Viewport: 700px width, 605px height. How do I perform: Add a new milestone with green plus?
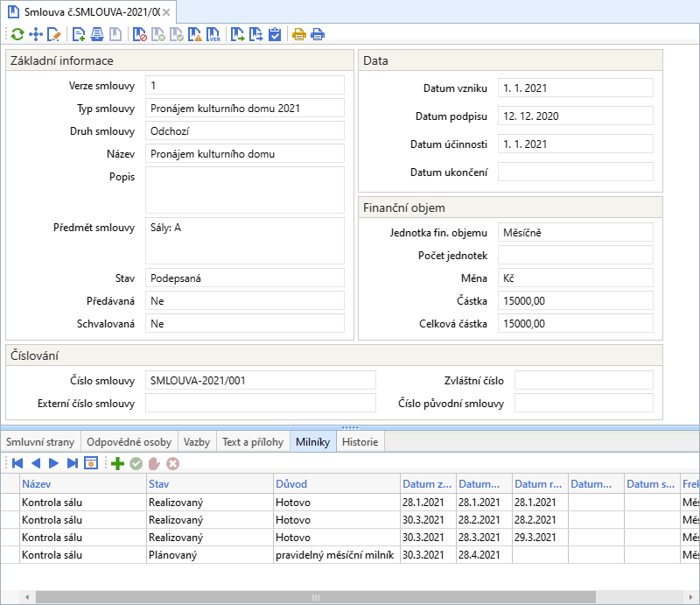point(117,463)
